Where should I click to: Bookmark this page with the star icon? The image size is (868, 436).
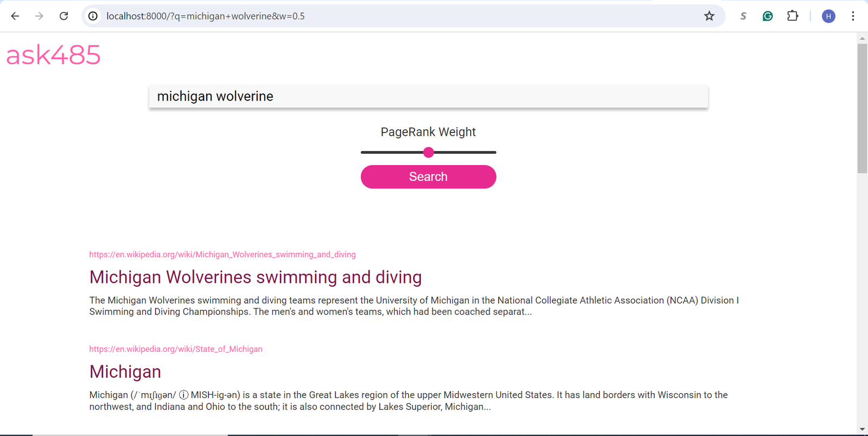coord(709,16)
